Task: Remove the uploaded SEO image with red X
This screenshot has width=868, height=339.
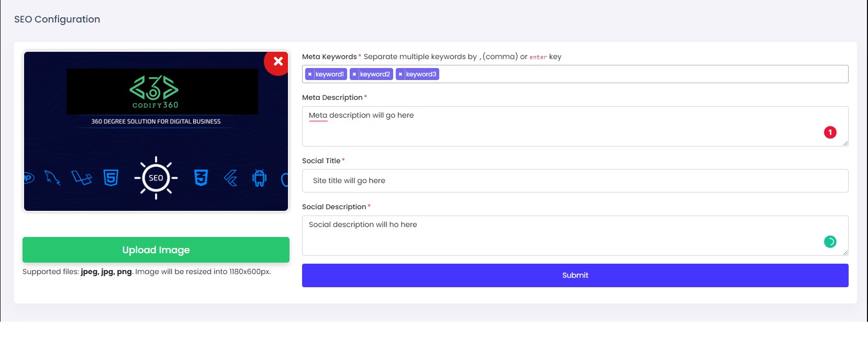Action: 278,61
